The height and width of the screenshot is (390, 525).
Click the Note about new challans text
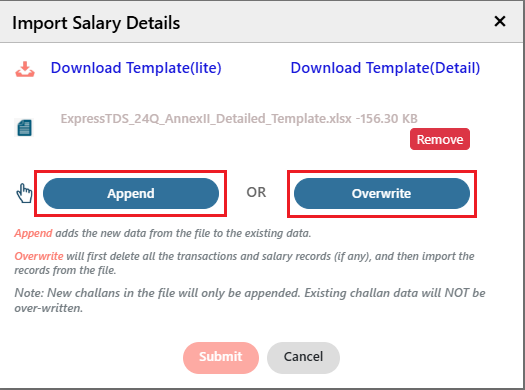pyautogui.click(x=250, y=300)
